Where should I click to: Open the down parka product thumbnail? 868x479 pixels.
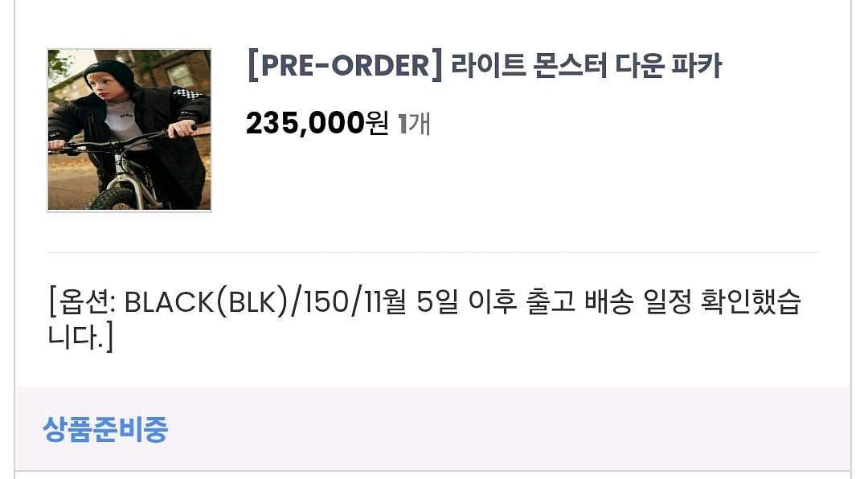[x=129, y=130]
